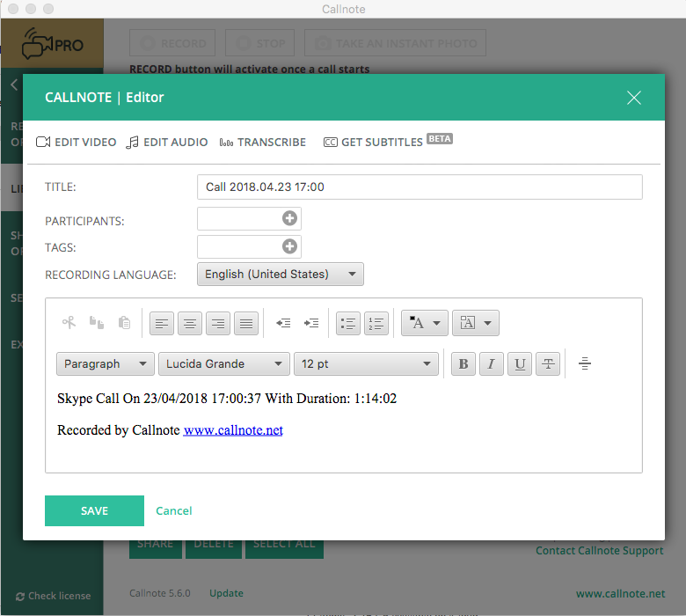Click the Cut scissors icon
This screenshot has width=686, height=616.
click(x=69, y=323)
